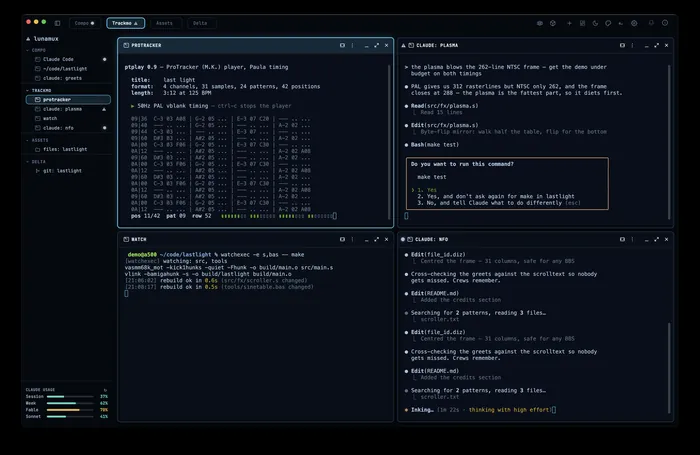Viewport: 700px width, 455px height.
Task: Click the CLAUDE: PLASMA pane scrollbar
Action: tap(669, 142)
